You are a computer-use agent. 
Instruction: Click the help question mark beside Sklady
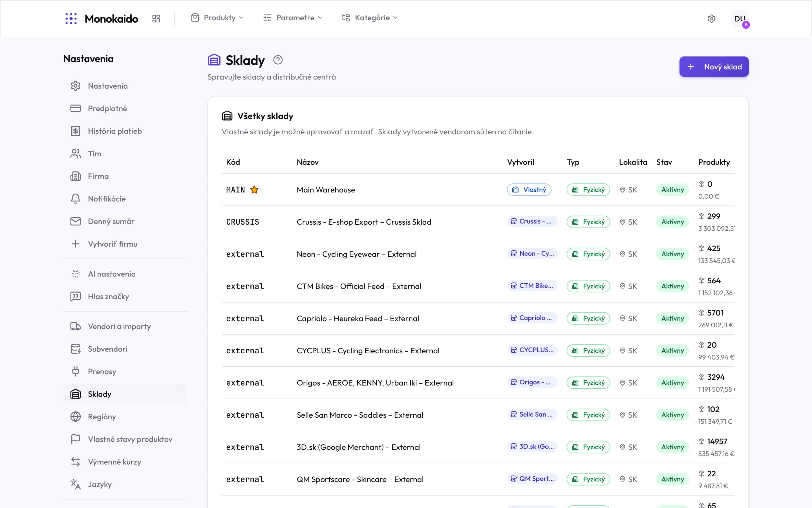[278, 60]
